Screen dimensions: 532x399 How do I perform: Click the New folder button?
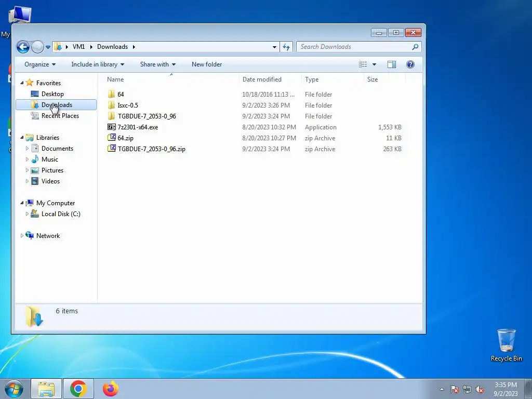(x=207, y=64)
